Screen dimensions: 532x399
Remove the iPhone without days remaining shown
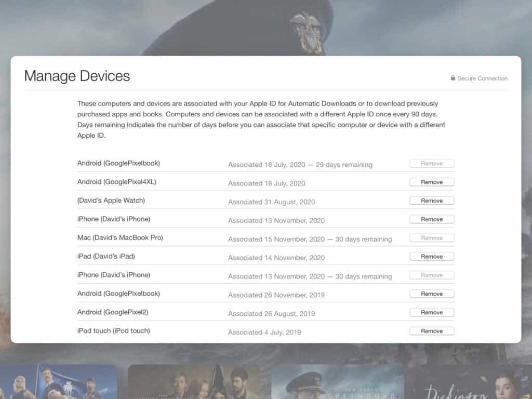[x=431, y=219]
